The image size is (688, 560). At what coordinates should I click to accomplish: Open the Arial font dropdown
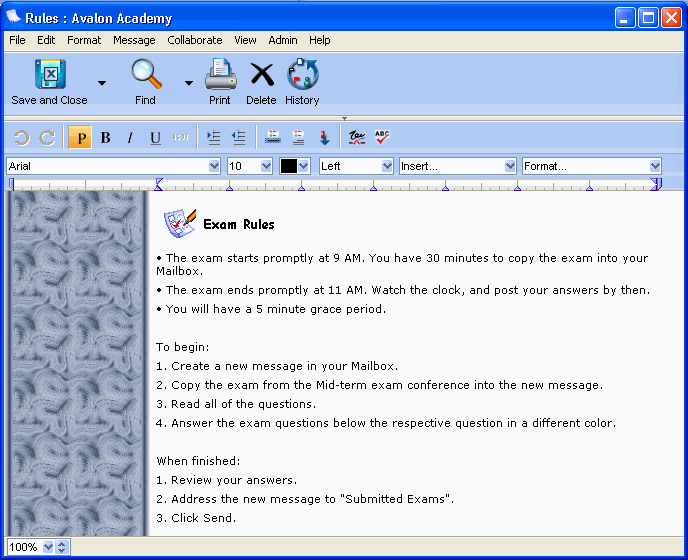pos(114,166)
